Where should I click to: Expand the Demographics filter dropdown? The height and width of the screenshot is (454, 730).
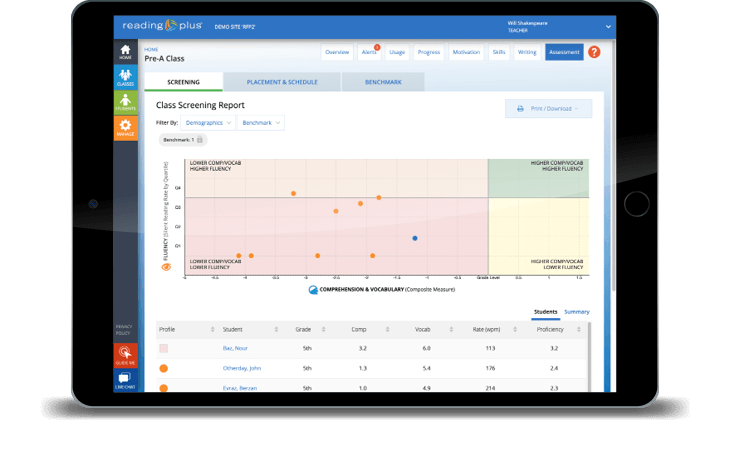coord(209,122)
